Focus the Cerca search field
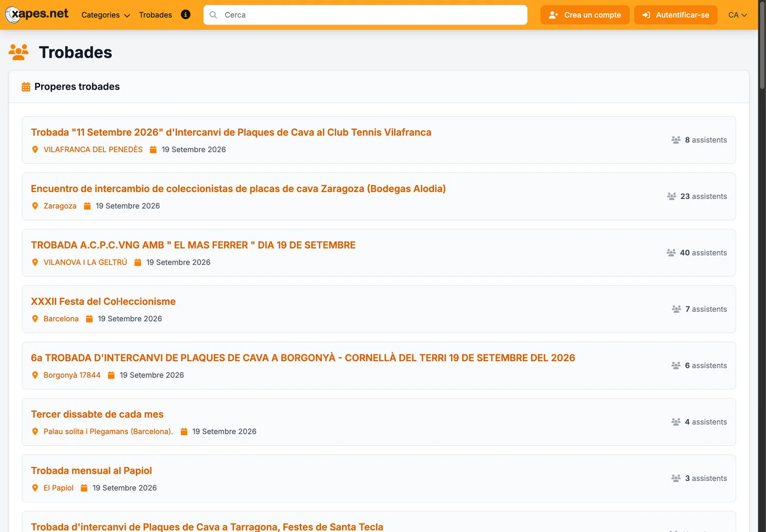 click(x=365, y=15)
